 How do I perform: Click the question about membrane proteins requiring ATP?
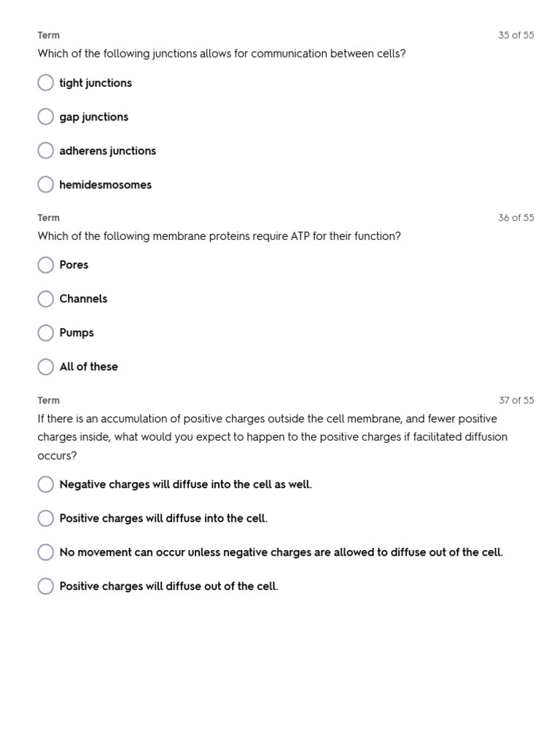click(219, 236)
